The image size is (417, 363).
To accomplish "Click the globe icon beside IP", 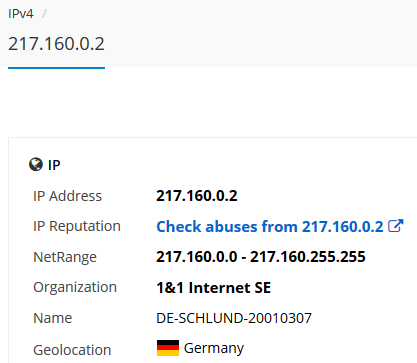I will click(x=36, y=164).
